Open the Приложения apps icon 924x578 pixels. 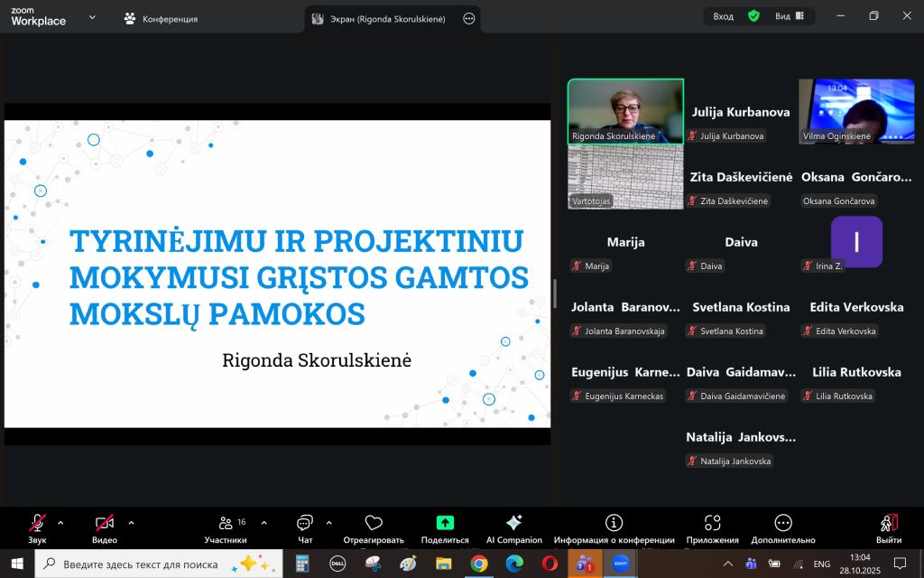(712, 523)
